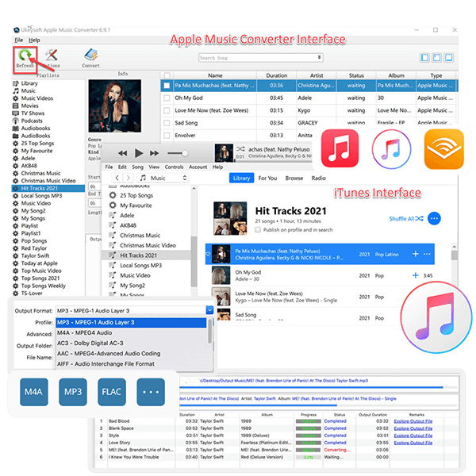Open the blue more-options circle button

(x=434, y=219)
